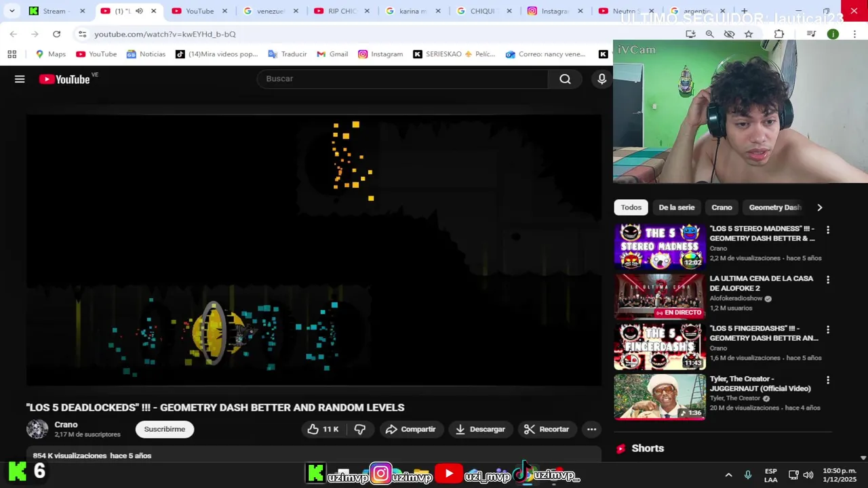
Task: Open the Extensions puzzle icon
Action: click(779, 34)
